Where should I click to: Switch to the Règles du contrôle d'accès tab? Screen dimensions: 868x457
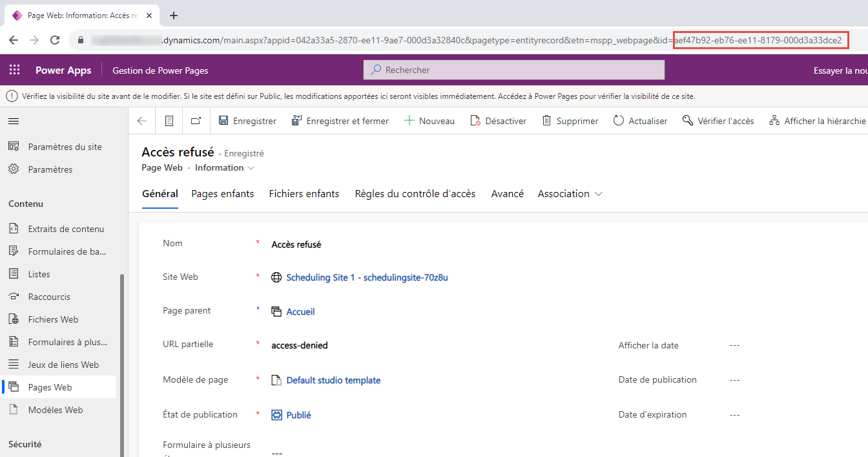(x=415, y=193)
